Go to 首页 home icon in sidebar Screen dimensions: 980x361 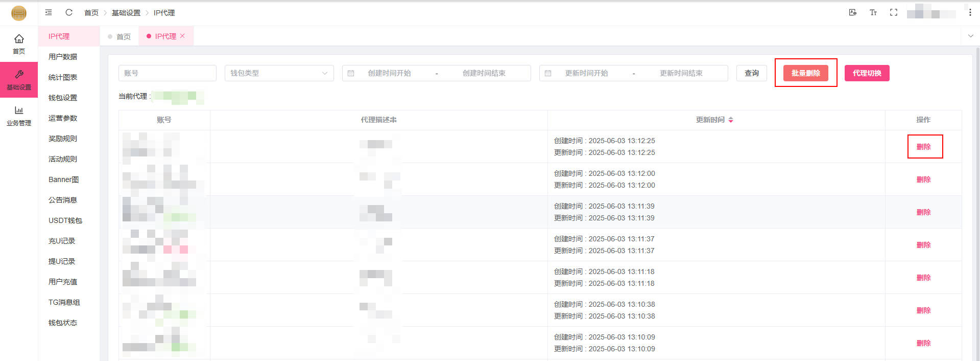click(x=19, y=44)
